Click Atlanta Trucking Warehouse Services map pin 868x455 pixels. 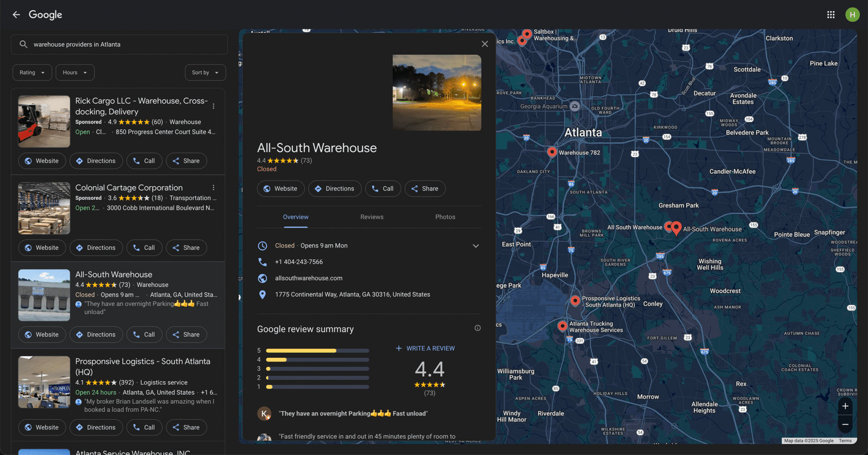[x=563, y=326]
